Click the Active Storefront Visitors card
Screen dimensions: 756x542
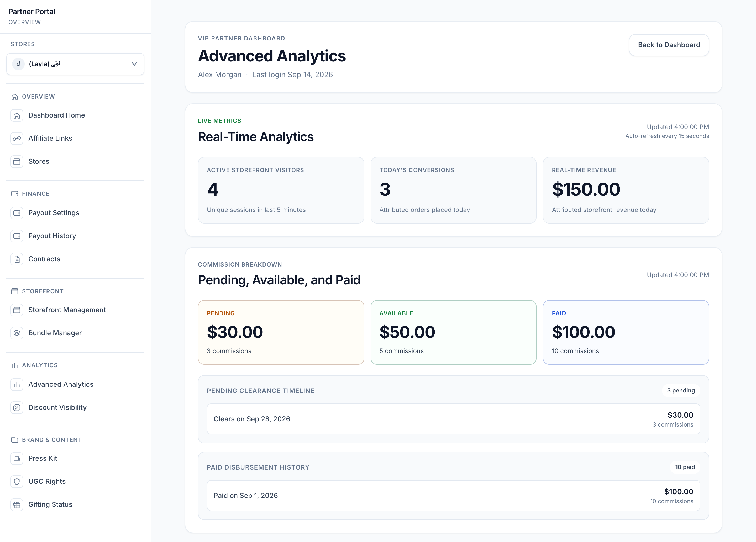point(281,190)
